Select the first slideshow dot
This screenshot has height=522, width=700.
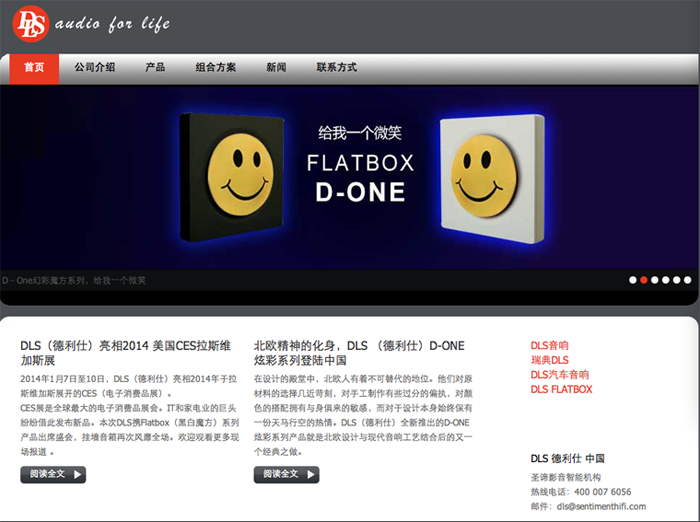click(x=633, y=280)
